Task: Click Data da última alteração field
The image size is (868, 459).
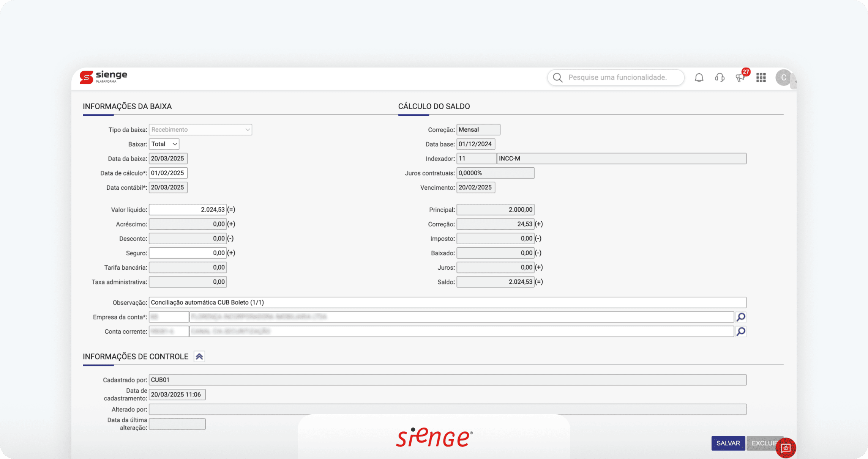Action: (x=177, y=424)
